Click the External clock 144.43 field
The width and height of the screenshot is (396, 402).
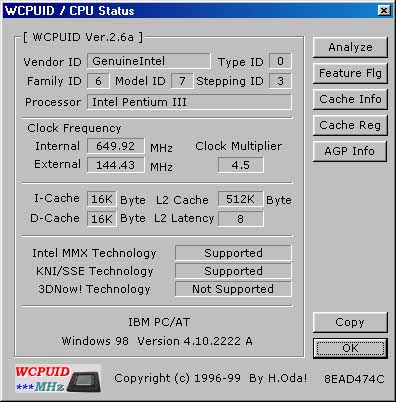116,165
